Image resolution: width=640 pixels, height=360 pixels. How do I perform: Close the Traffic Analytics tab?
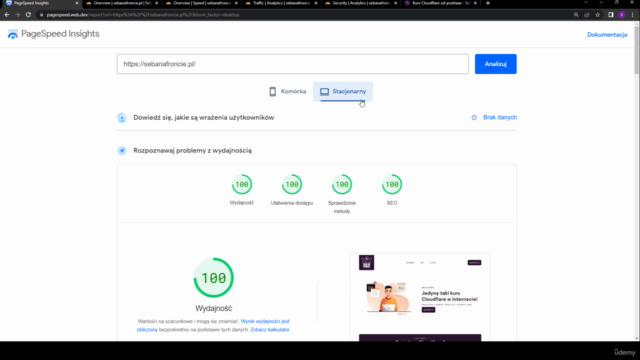coord(316,3)
